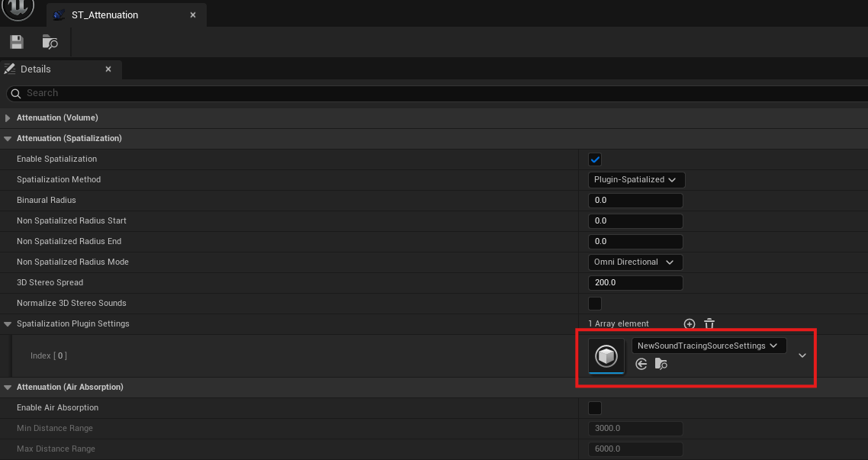Click the Non Spatialized Radius End label
Viewport: 868px width, 460px height.
coord(69,241)
